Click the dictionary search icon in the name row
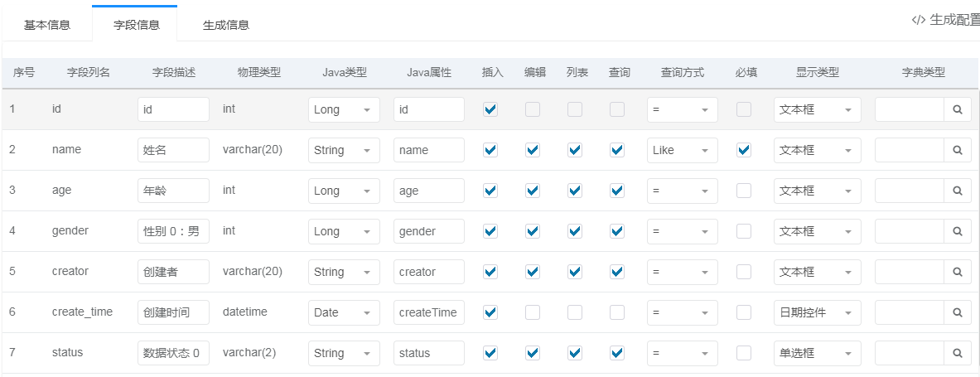980x377 pixels. [x=957, y=150]
